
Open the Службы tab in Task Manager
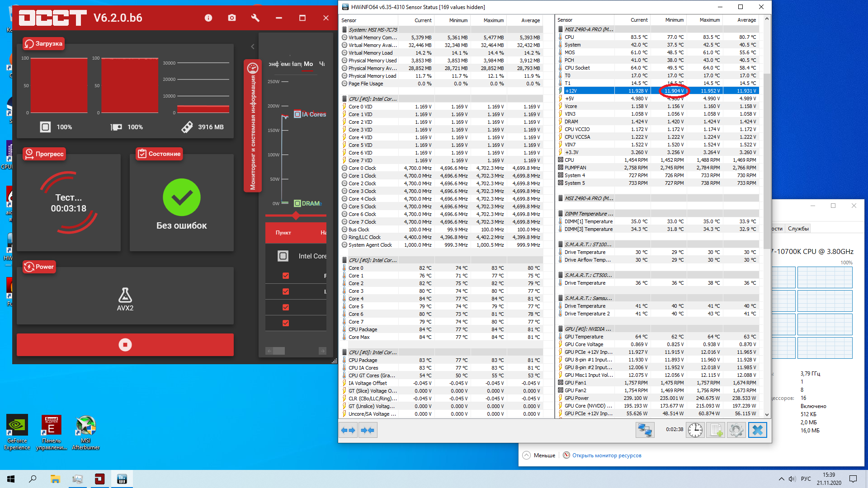[x=798, y=229]
